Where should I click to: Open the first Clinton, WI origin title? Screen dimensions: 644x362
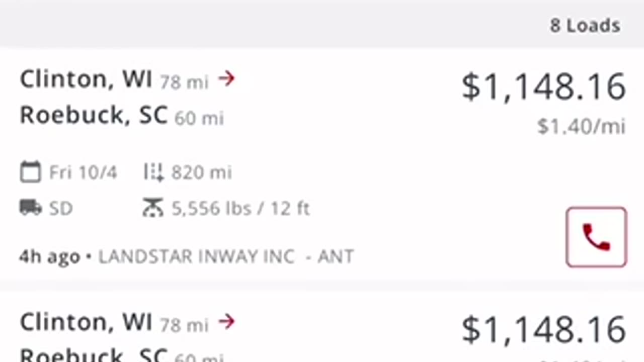(x=86, y=79)
